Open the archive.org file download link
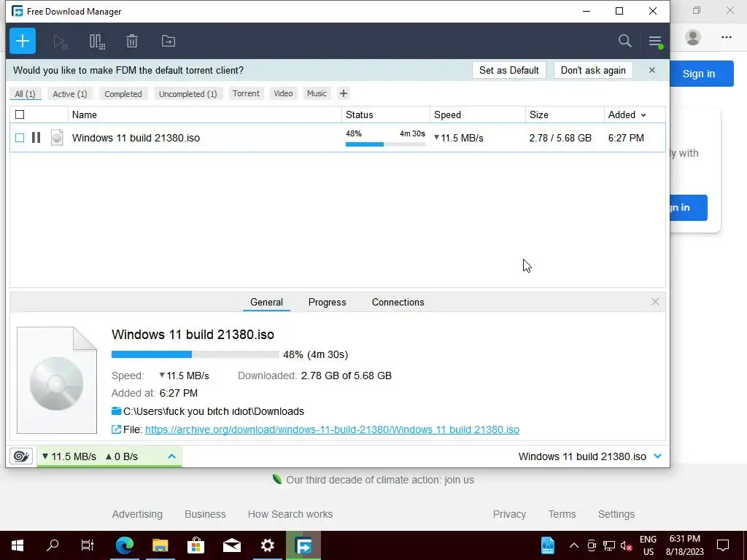This screenshot has width=747, height=560. pos(332,429)
